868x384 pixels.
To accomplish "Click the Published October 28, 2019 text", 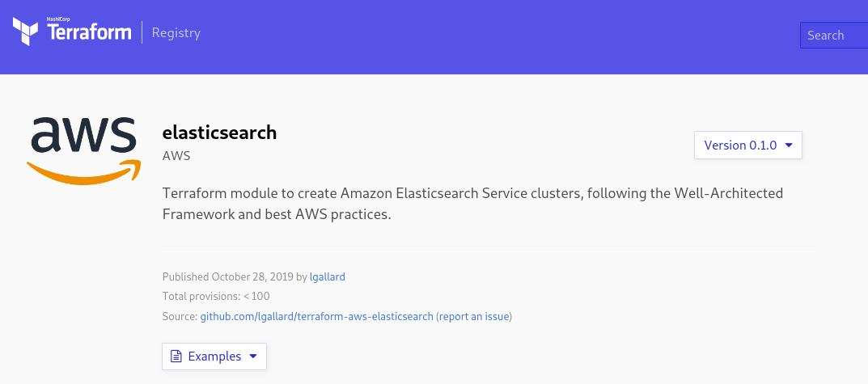I will coord(228,276).
